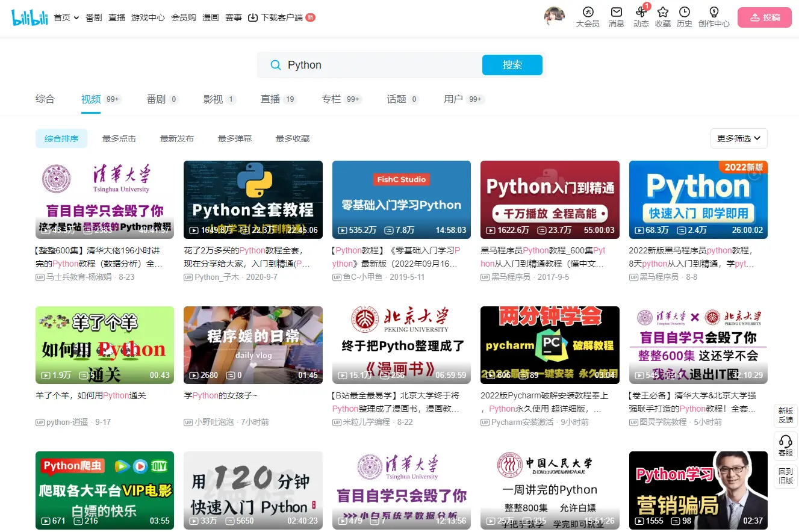Open 赛事 in the top navigation

[234, 17]
